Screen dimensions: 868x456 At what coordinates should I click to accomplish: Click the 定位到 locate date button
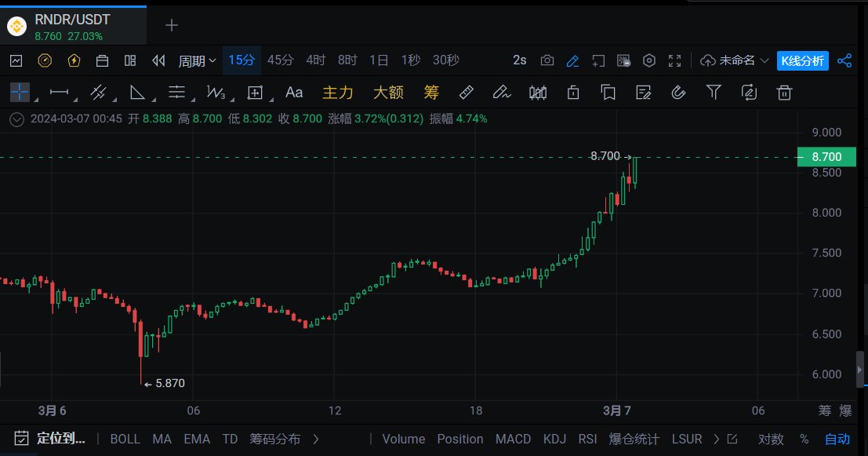pyautogui.click(x=50, y=439)
